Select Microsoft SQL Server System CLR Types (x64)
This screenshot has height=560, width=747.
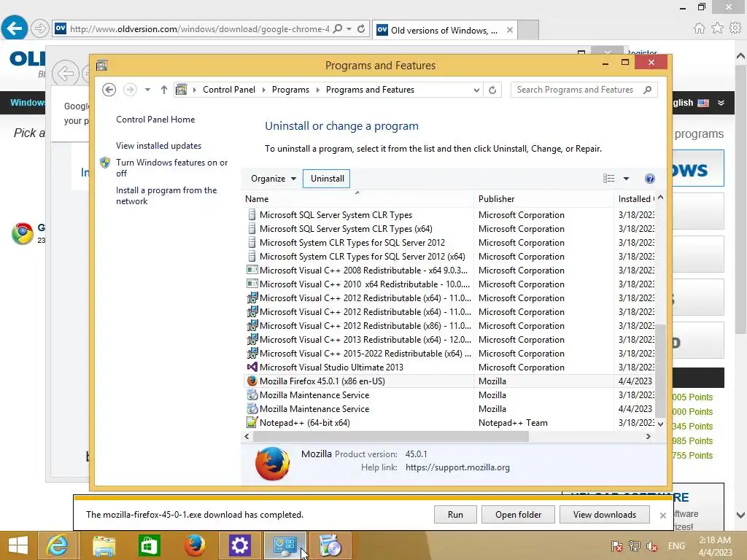point(346,229)
